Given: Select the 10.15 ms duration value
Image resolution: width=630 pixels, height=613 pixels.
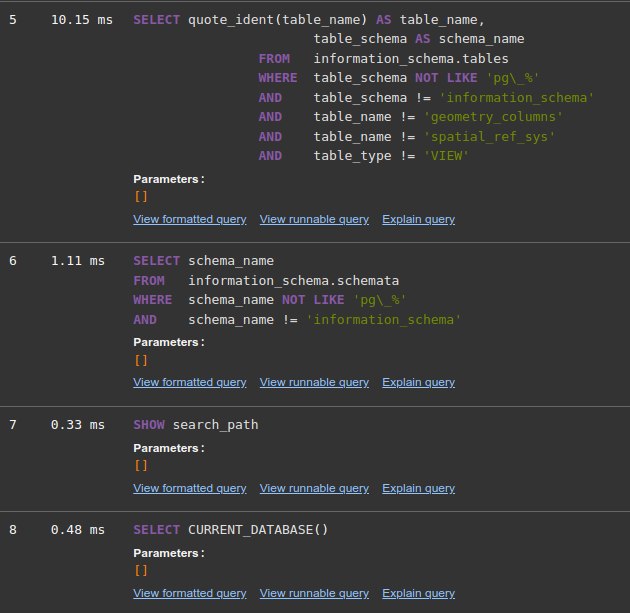Looking at the screenshot, I should click(82, 20).
